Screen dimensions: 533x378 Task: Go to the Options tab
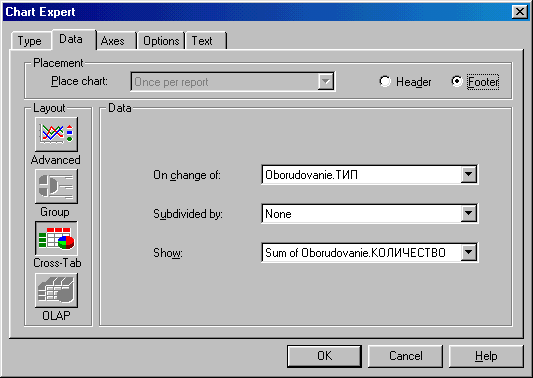(x=161, y=41)
